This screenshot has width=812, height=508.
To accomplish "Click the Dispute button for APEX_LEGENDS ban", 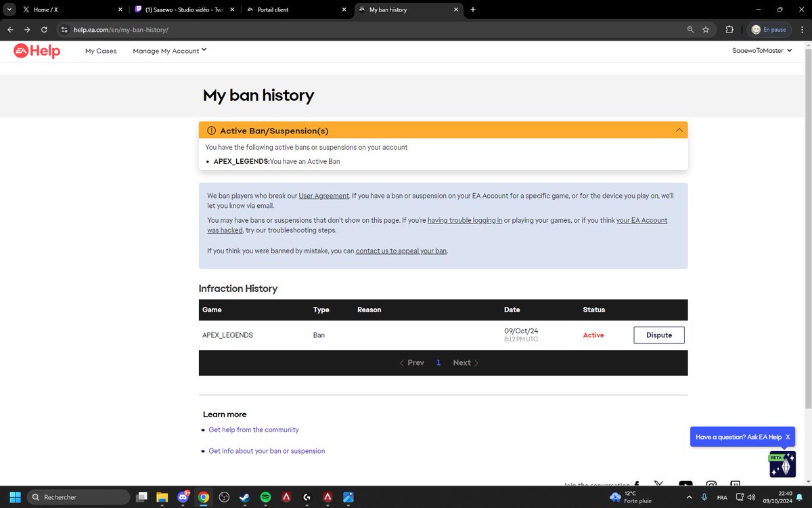I will pos(659,335).
